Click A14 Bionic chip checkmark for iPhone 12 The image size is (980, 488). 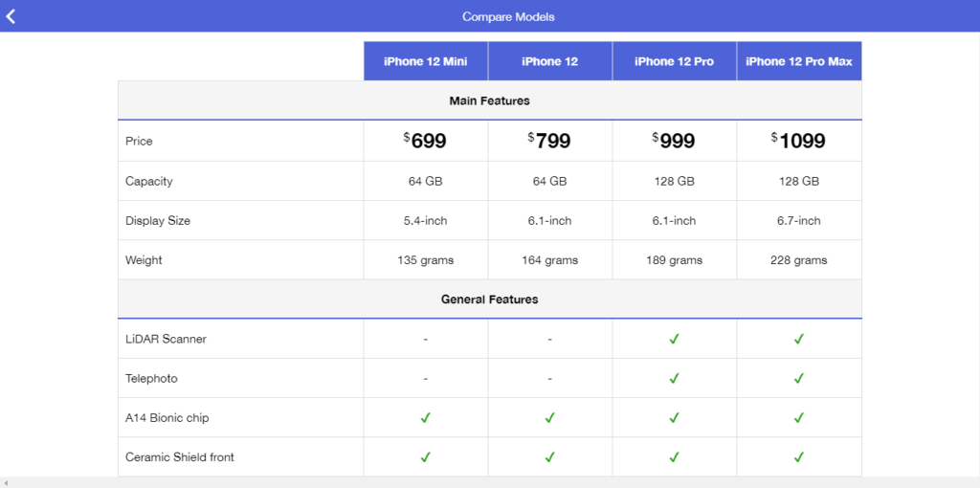click(x=549, y=417)
